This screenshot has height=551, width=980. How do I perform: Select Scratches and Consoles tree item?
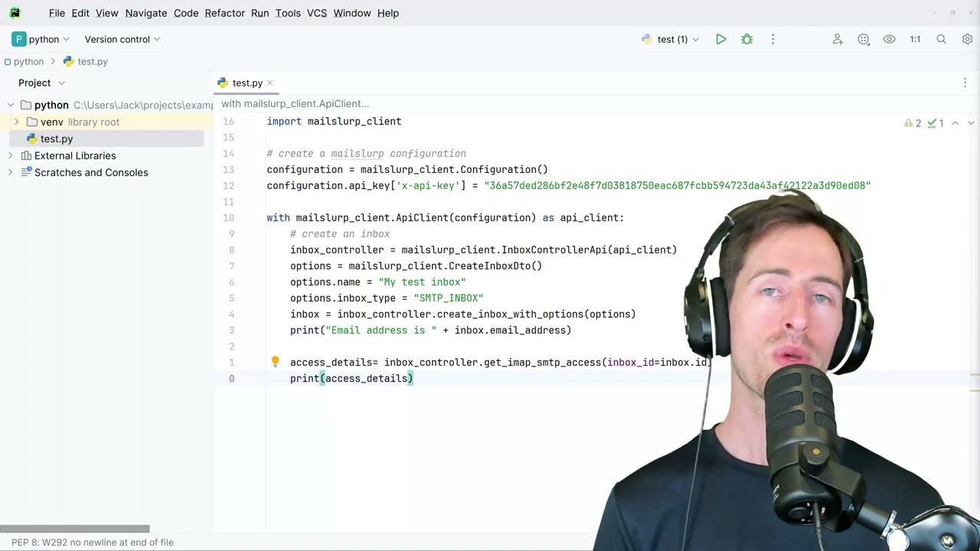pos(91,172)
